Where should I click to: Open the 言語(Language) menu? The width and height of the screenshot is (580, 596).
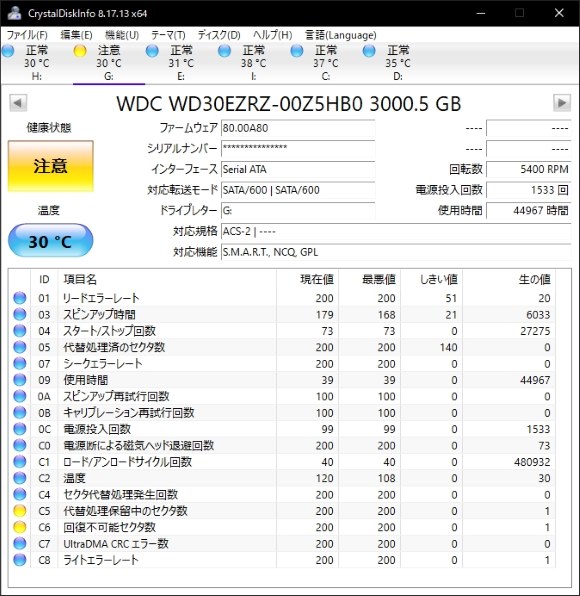click(x=341, y=35)
